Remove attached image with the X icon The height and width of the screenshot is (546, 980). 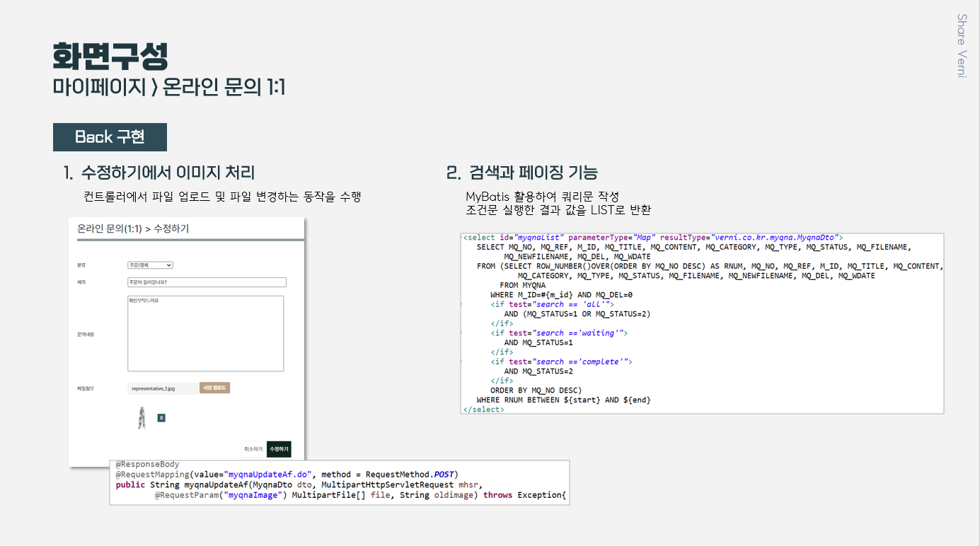(x=161, y=418)
